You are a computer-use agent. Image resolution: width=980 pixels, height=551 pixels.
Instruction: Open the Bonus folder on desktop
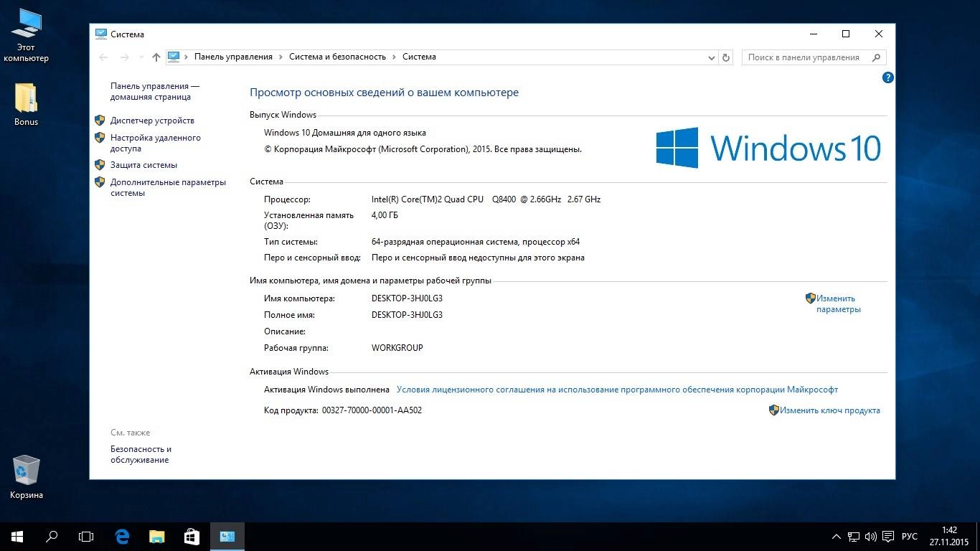point(26,105)
